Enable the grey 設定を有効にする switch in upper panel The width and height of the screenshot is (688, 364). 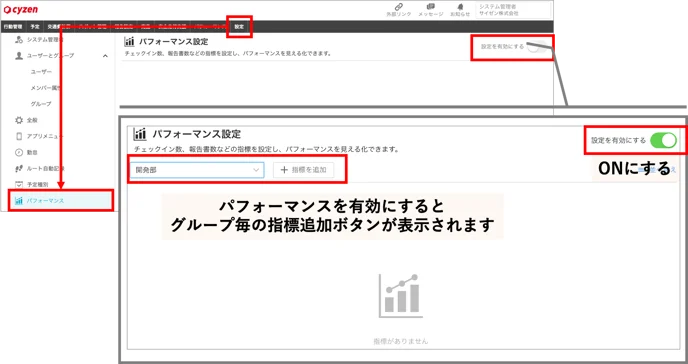click(x=537, y=46)
